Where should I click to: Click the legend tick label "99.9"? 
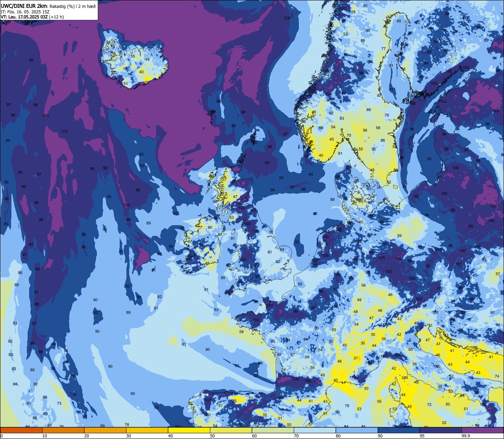coord(466,436)
